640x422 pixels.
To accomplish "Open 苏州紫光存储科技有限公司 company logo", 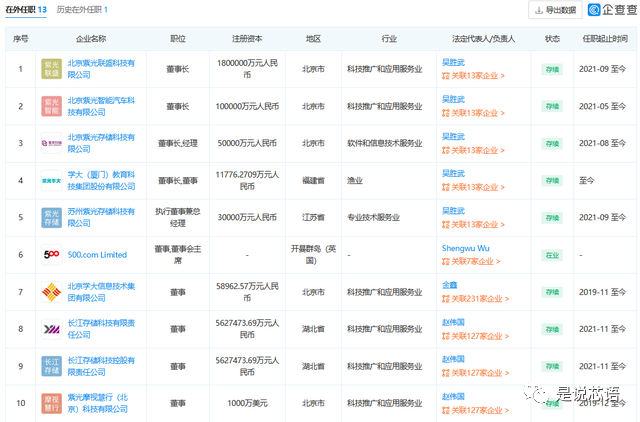I will point(51,218).
